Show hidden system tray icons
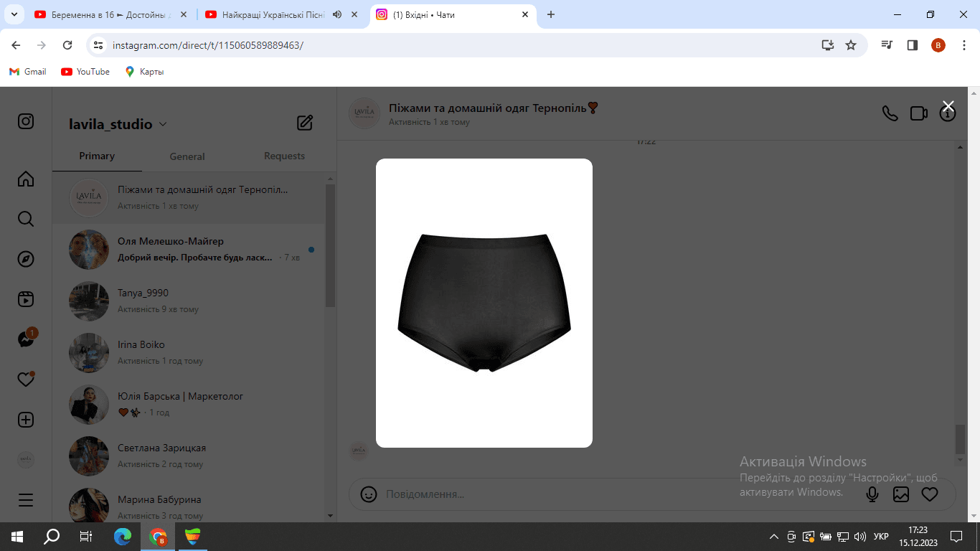980x551 pixels. (x=773, y=537)
